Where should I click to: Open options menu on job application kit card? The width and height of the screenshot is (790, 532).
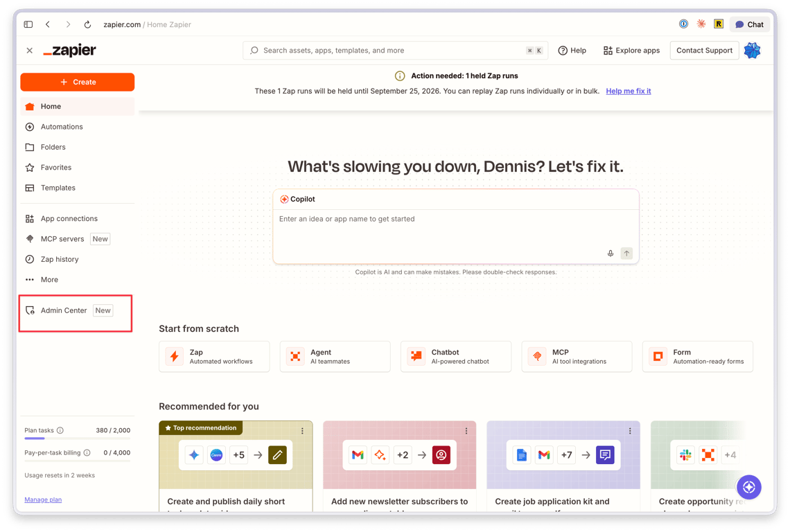click(x=630, y=431)
